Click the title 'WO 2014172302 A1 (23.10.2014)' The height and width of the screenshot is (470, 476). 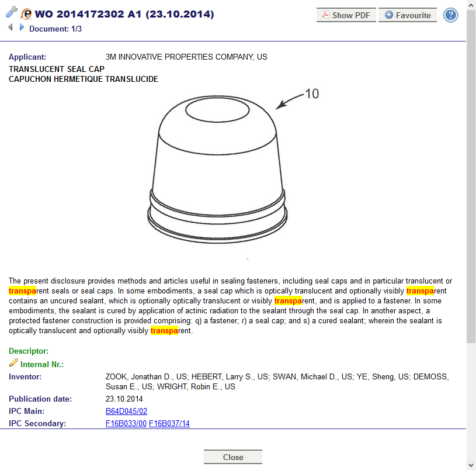(x=124, y=14)
